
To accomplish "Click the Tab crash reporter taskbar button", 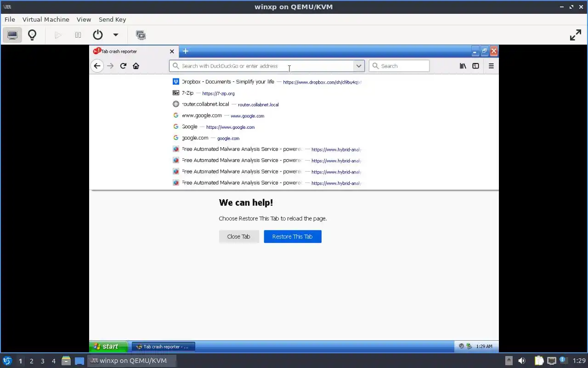I will pyautogui.click(x=164, y=347).
